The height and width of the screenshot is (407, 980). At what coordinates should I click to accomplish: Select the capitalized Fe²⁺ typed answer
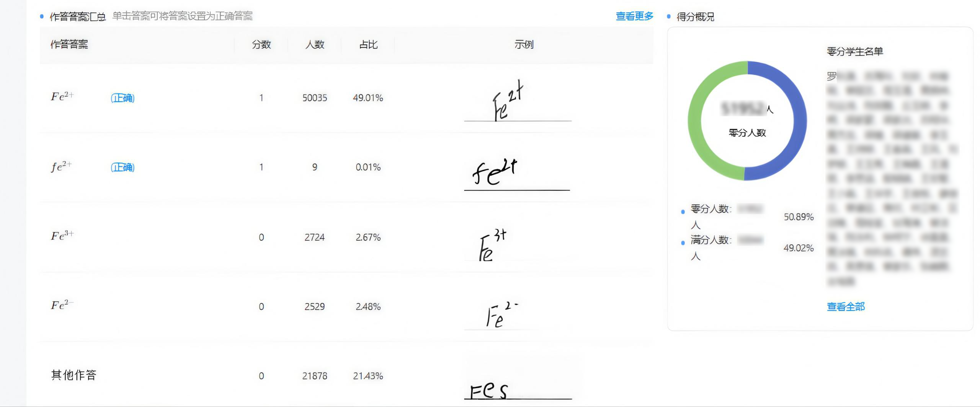pyautogui.click(x=62, y=96)
